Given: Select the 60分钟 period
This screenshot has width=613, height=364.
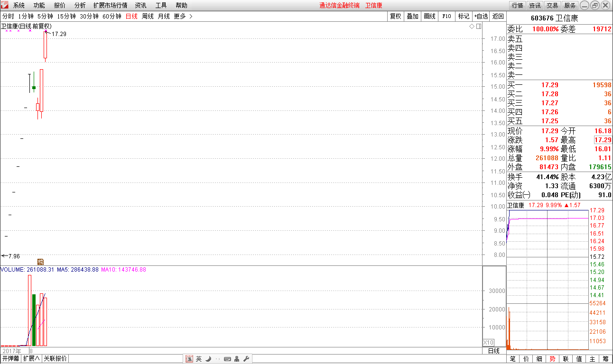Looking at the screenshot, I should click(x=112, y=16).
